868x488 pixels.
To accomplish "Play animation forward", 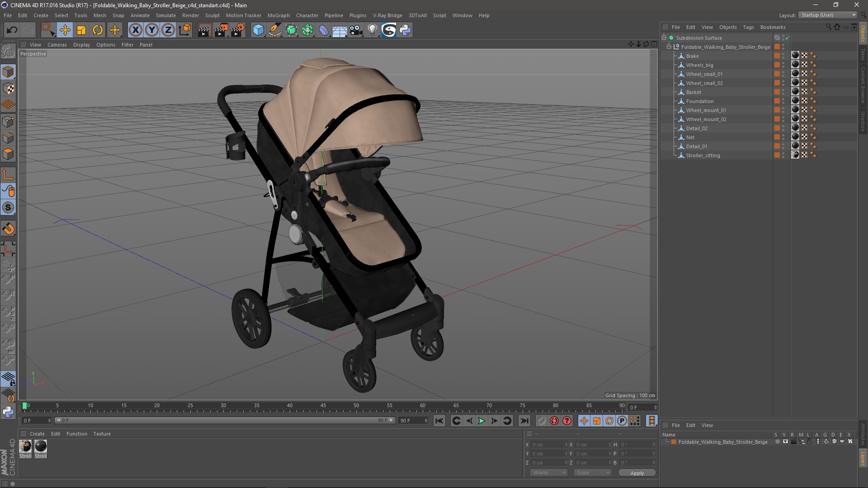I will point(481,421).
